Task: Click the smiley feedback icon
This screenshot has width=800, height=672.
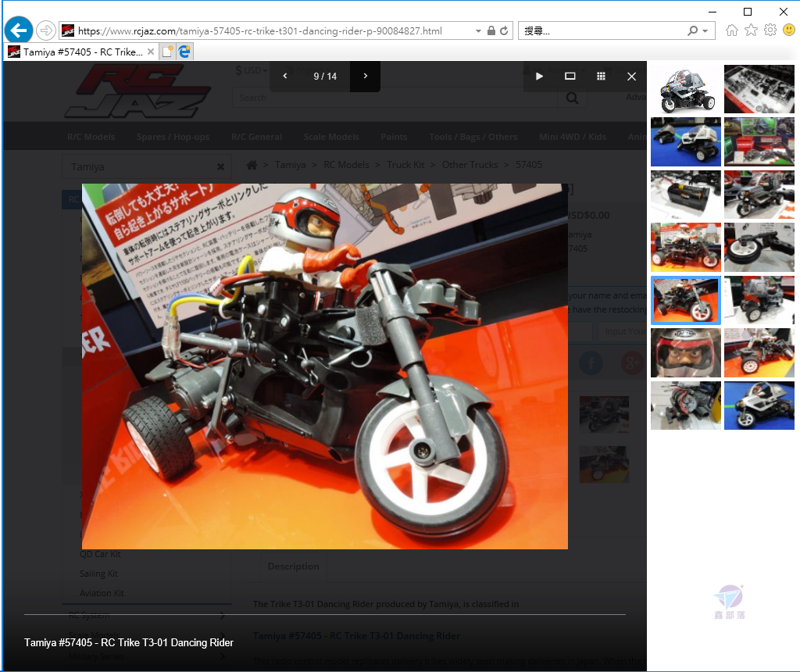Action: (x=789, y=30)
